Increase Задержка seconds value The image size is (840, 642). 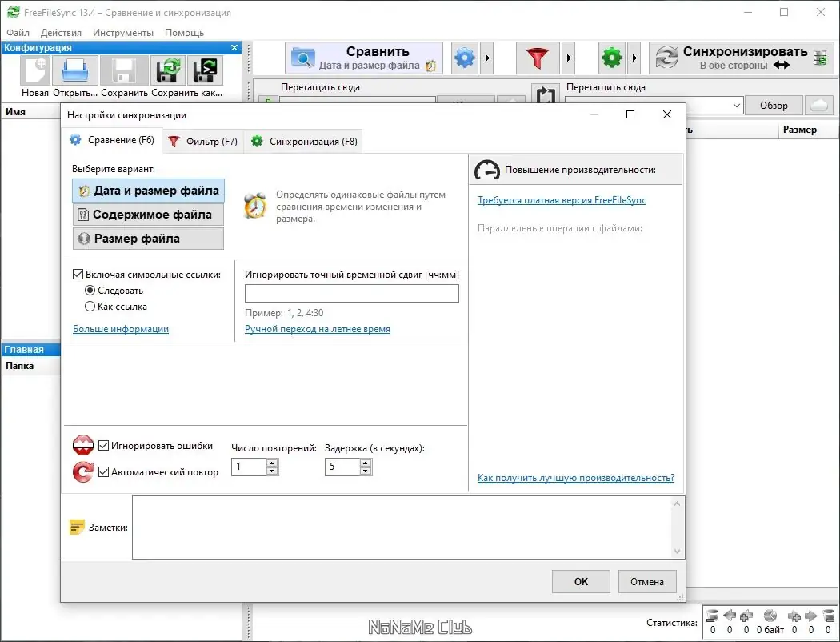(x=366, y=463)
